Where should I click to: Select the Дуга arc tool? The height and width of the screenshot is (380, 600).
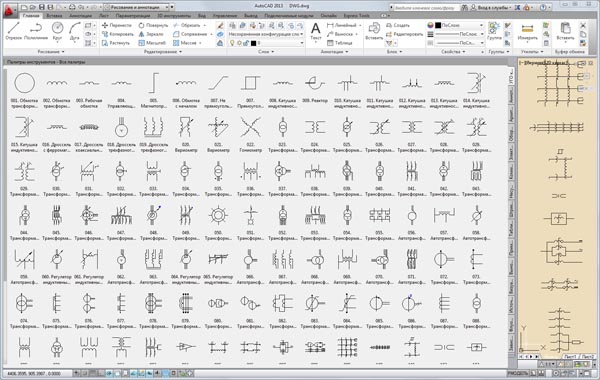click(x=75, y=31)
